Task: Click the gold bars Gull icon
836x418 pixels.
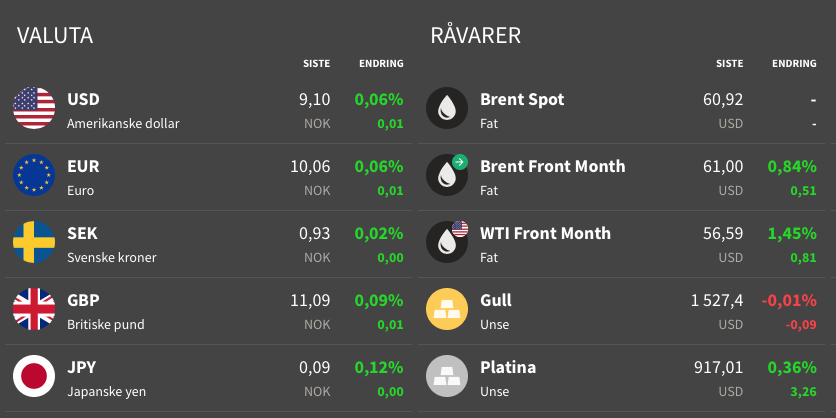Action: 447,309
